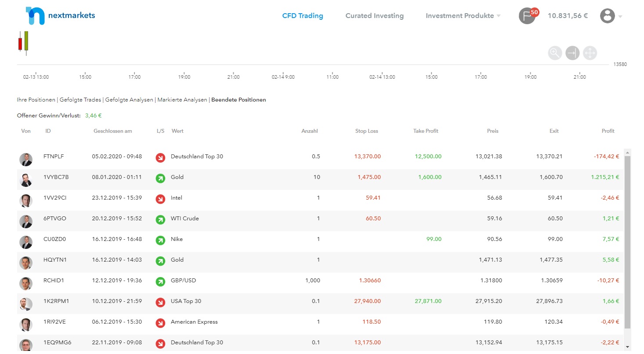This screenshot has height=354, width=644.
Task: Click date 12.12.2019 - 19:36
Action: [117, 281]
